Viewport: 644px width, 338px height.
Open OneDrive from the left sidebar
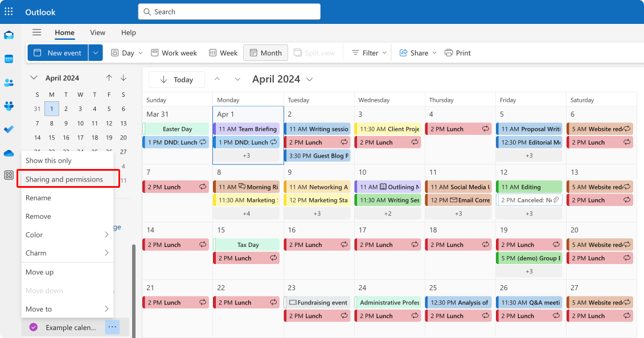click(9, 152)
